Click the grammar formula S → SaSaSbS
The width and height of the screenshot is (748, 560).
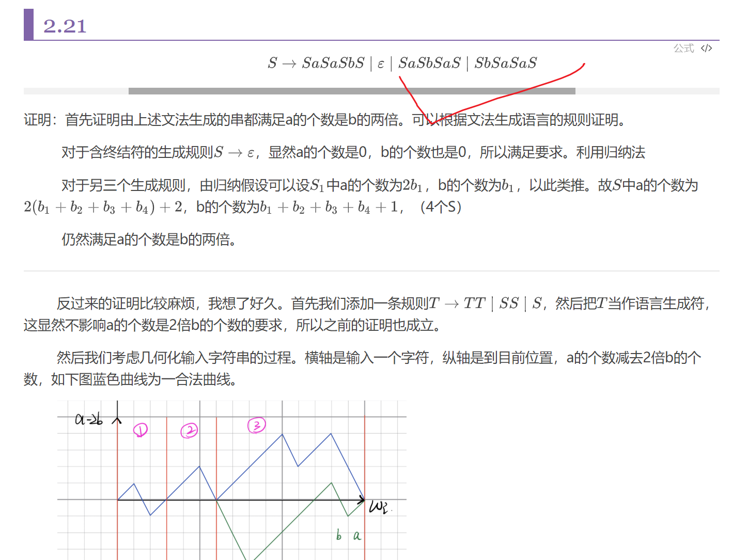[316, 63]
